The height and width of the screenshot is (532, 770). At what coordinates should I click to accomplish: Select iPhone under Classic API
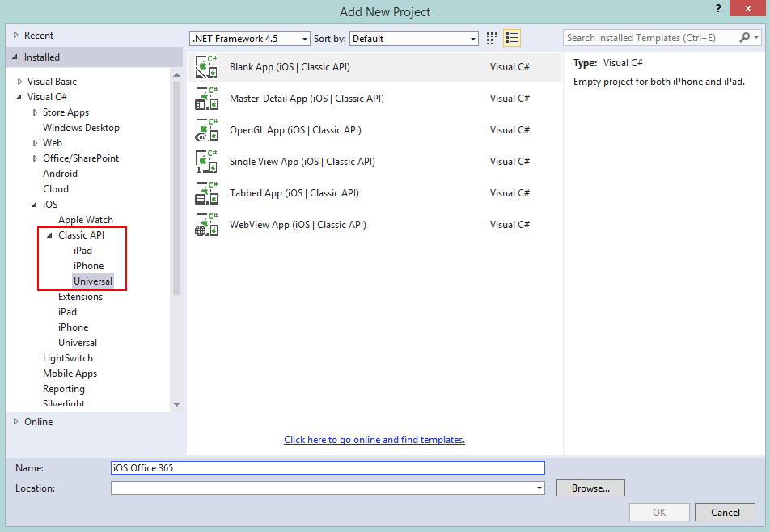point(88,265)
